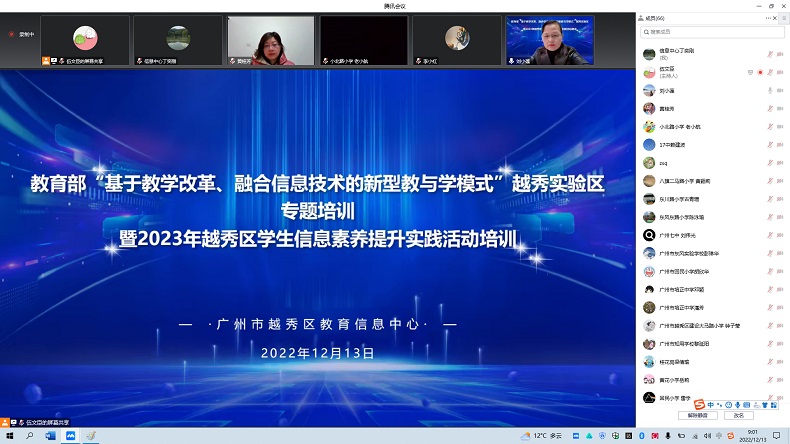Toggle muted mic icon for 信息中心丁奕刚
Viewport: 790px width, 444px height.
tap(768, 54)
